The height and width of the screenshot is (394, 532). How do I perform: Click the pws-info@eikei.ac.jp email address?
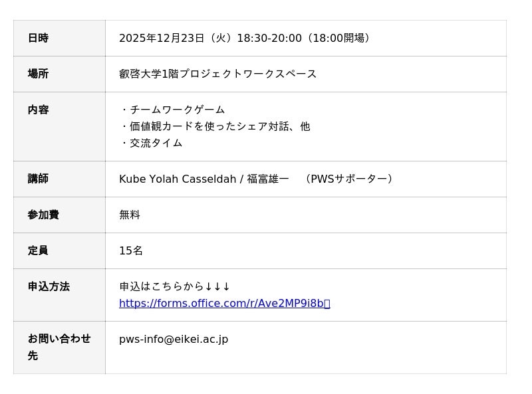click(174, 340)
